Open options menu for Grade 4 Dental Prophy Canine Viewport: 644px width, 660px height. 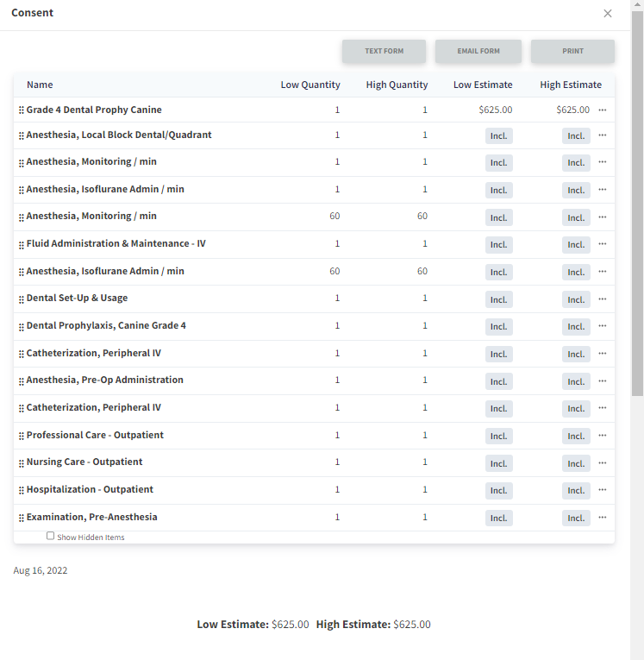click(603, 110)
